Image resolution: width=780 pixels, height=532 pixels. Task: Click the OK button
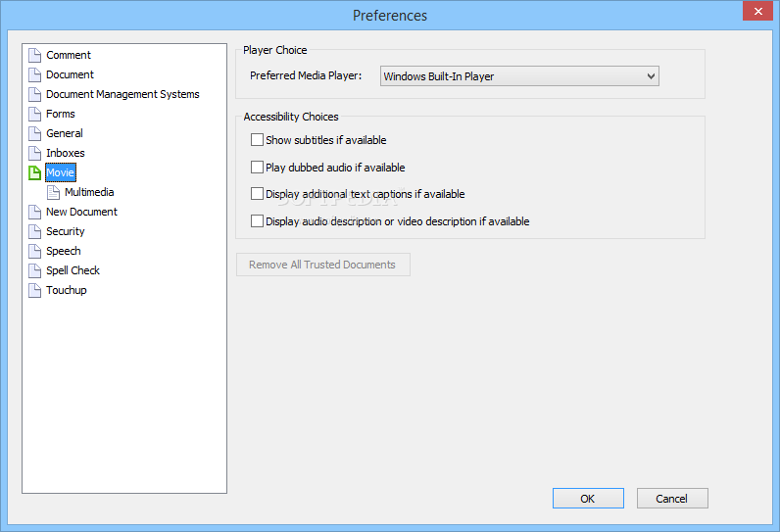point(588,498)
